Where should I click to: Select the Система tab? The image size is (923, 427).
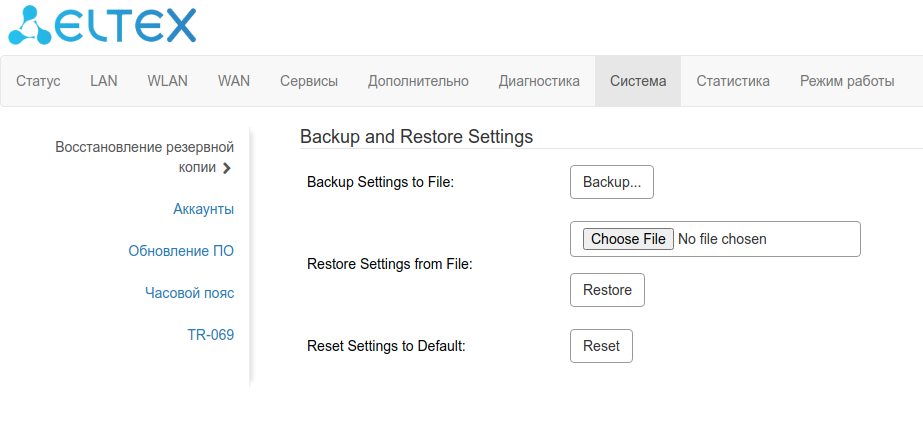click(638, 81)
